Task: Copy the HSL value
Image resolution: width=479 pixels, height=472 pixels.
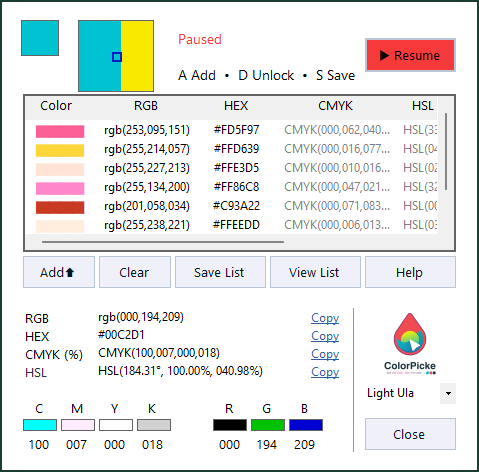Action: pyautogui.click(x=325, y=372)
